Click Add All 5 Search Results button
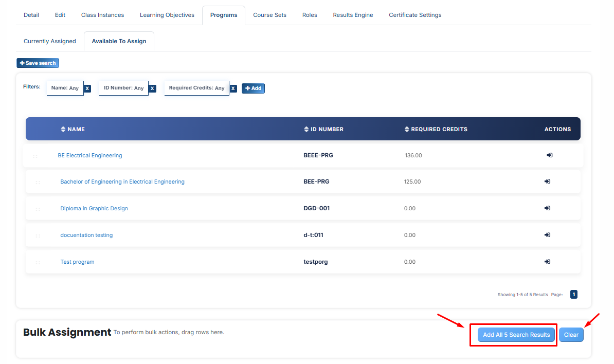 pos(516,335)
